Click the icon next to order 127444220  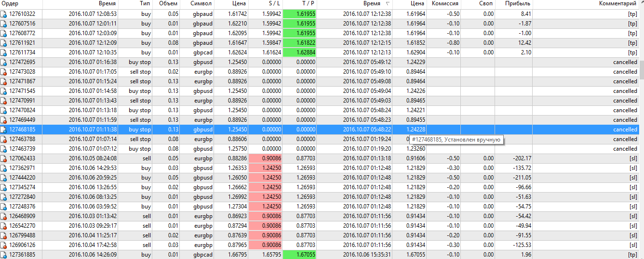(x=4, y=178)
